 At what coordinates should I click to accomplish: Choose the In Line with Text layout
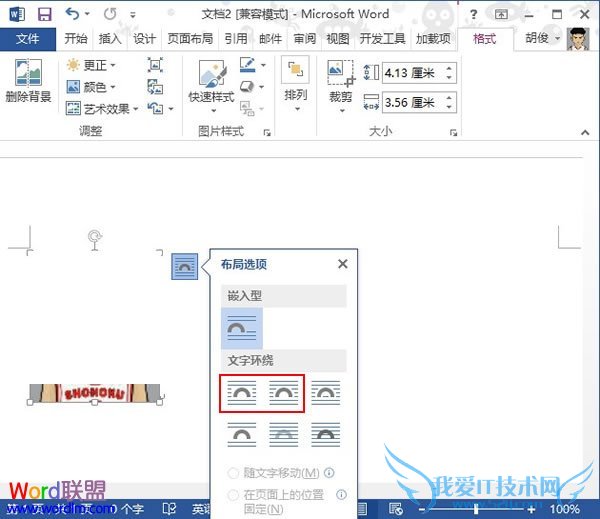click(241, 327)
